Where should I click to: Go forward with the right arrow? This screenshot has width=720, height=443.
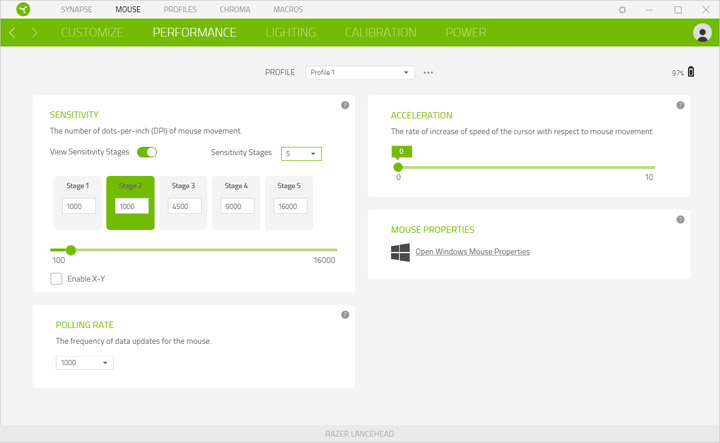34,33
